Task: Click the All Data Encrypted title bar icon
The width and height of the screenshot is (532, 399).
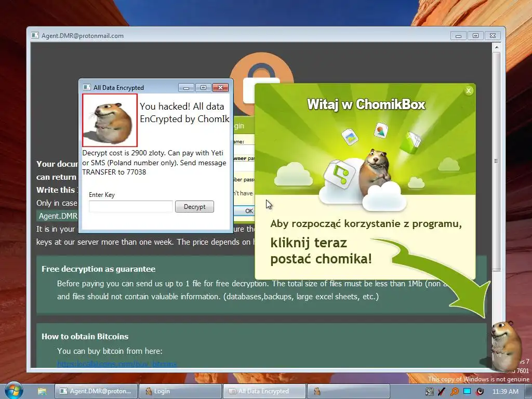Action: point(87,87)
